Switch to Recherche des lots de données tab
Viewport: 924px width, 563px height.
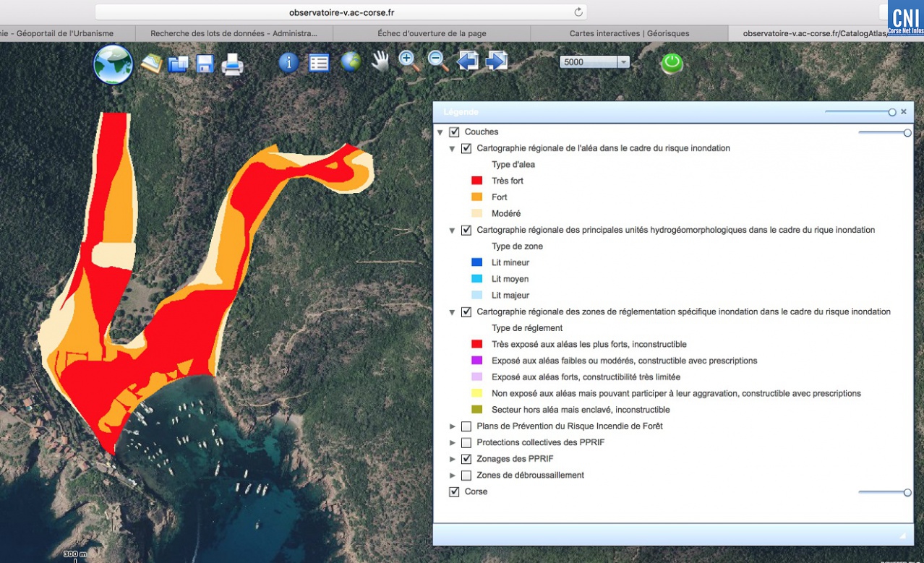pyautogui.click(x=234, y=33)
